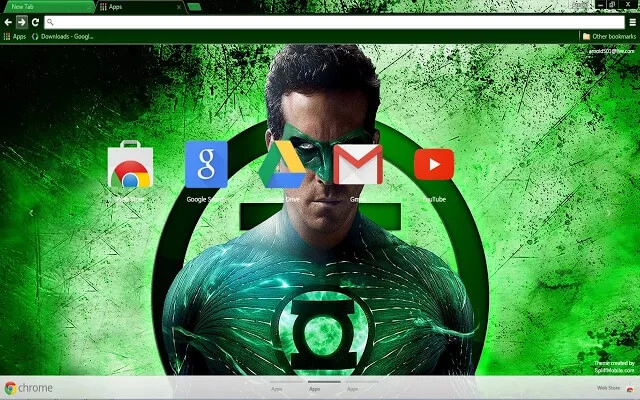Viewport: 640px width, 400px height.
Task: Click the signed-in email address at the top right
Action: click(x=611, y=51)
